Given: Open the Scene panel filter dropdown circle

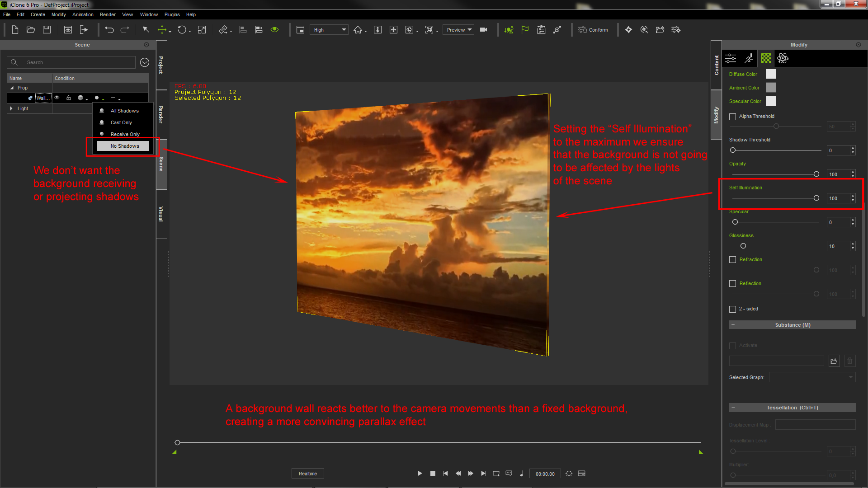Looking at the screenshot, I should click(145, 62).
